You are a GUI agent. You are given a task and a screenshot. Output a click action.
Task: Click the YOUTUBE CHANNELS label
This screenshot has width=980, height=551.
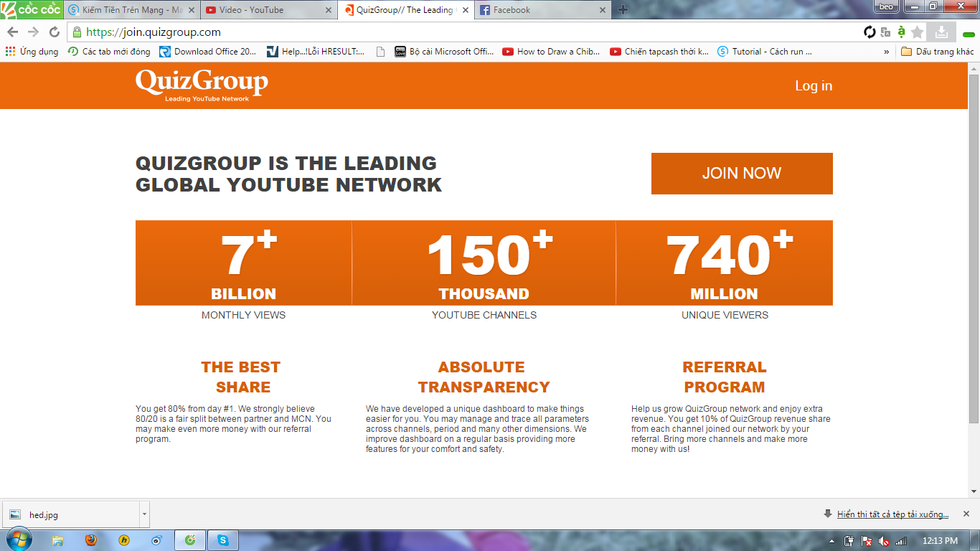(484, 315)
